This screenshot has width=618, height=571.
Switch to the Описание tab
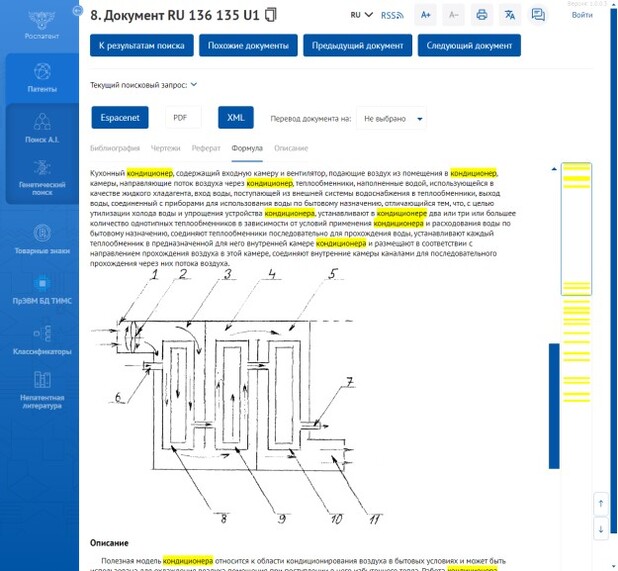pos(291,148)
